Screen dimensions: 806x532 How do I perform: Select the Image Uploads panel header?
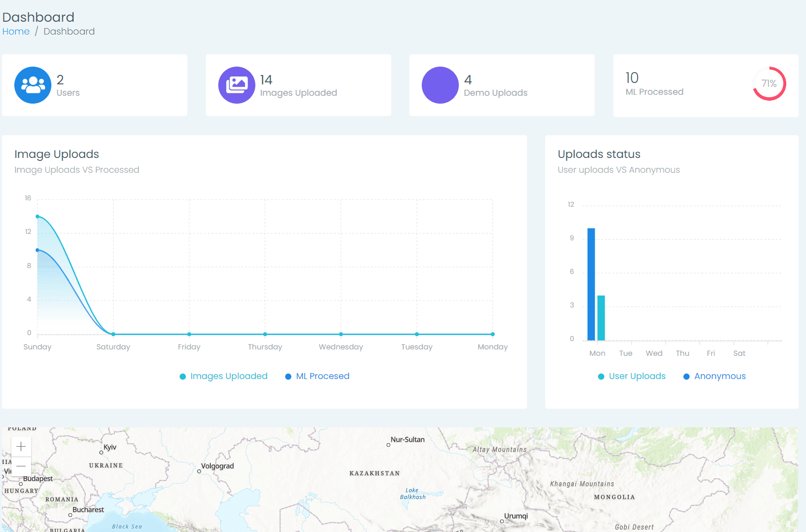(56, 154)
